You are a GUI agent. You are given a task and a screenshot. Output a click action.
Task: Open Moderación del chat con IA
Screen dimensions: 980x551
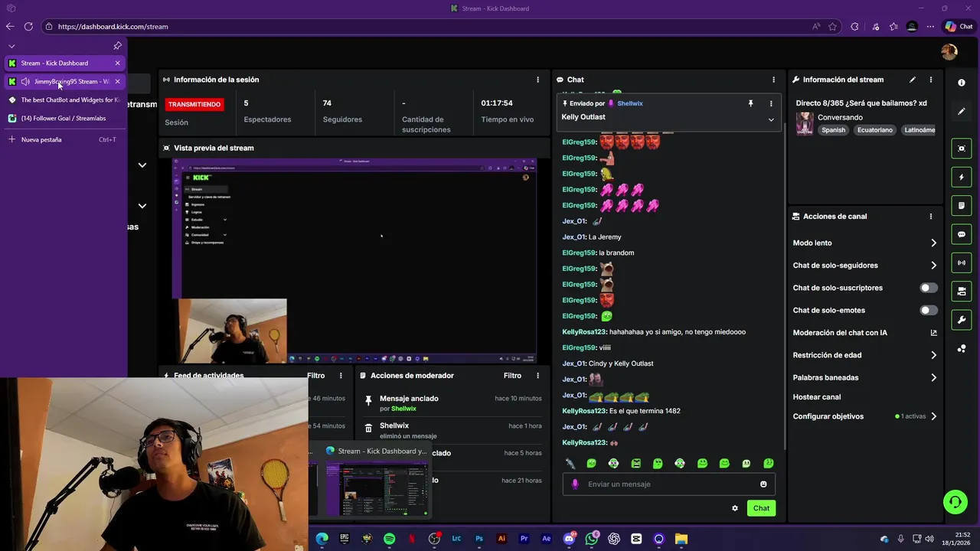coord(840,333)
